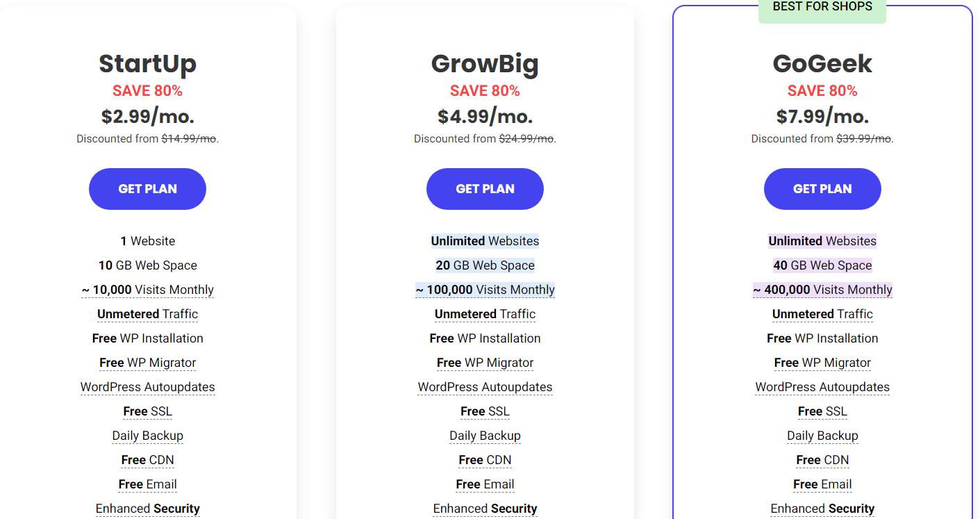Click 'Free Email' in GoGeek plan
Screen dimensions: 980x519
tap(822, 484)
